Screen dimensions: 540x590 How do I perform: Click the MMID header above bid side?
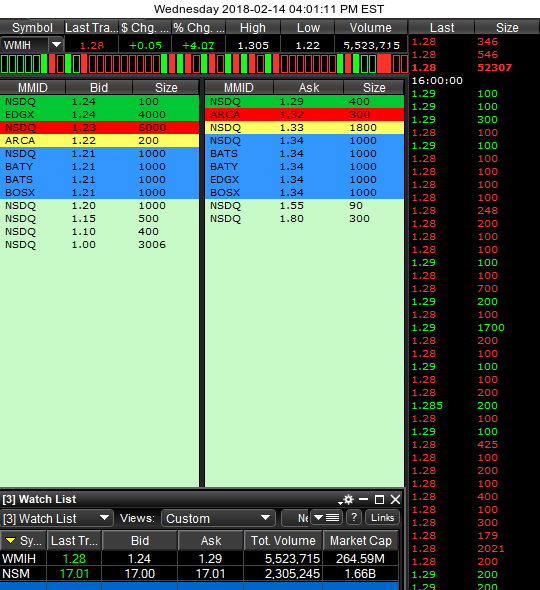pyautogui.click(x=33, y=87)
